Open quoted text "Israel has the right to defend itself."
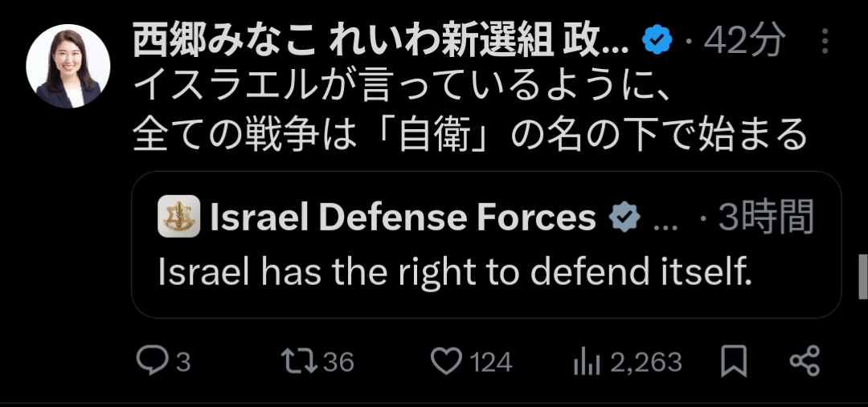 [x=454, y=274]
